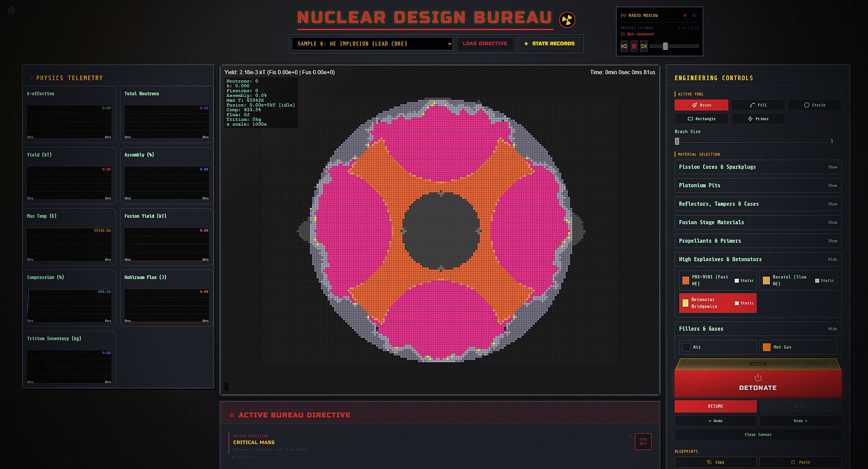Open settings gear in top-left corner
This screenshot has width=868, height=469.
coord(12,10)
